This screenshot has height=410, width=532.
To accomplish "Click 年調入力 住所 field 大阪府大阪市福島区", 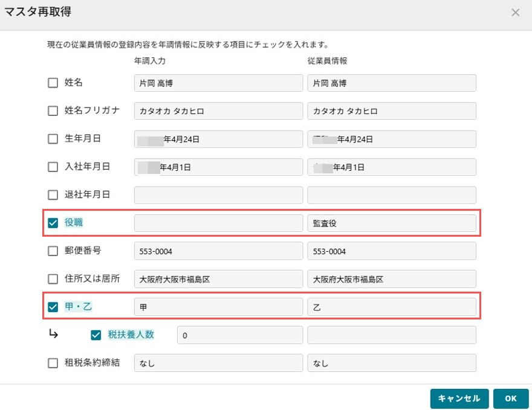I will tap(218, 279).
